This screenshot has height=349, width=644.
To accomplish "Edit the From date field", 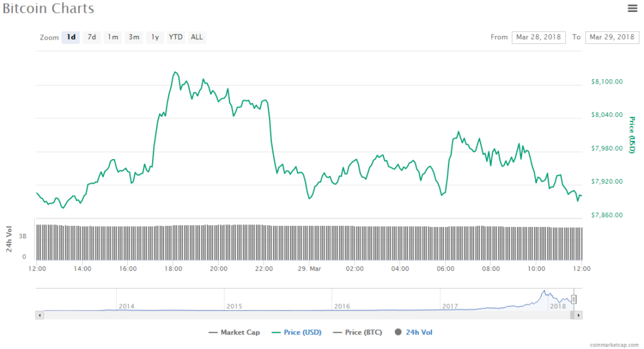I will pos(538,37).
